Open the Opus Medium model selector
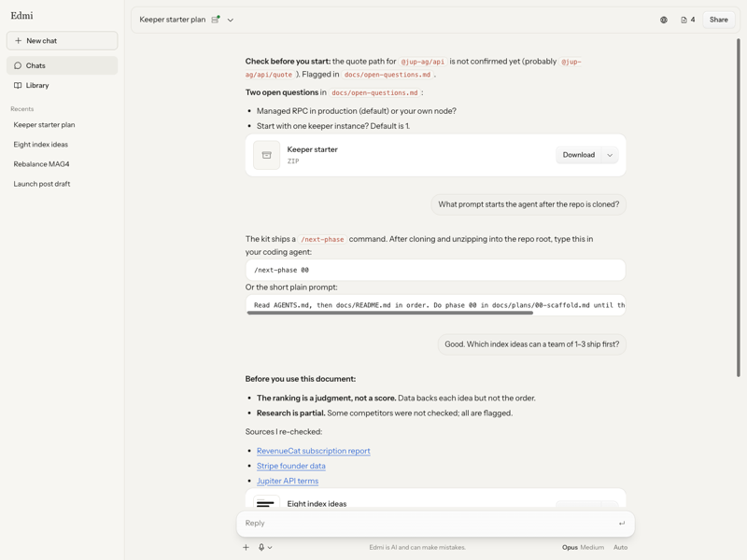 [583, 548]
